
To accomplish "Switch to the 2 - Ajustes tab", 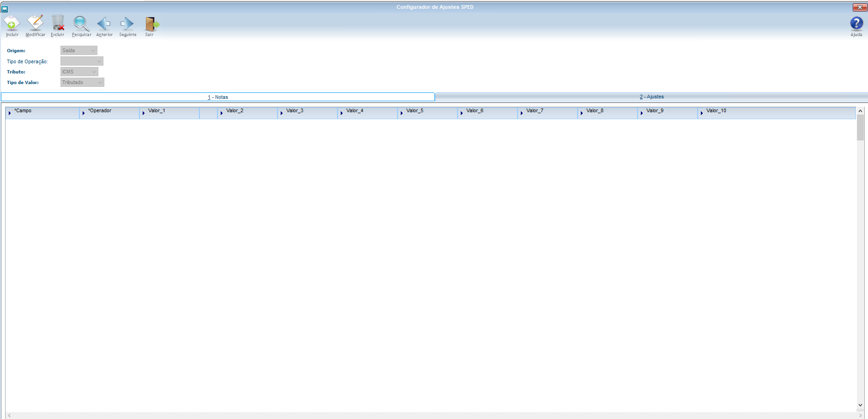I will (651, 97).
